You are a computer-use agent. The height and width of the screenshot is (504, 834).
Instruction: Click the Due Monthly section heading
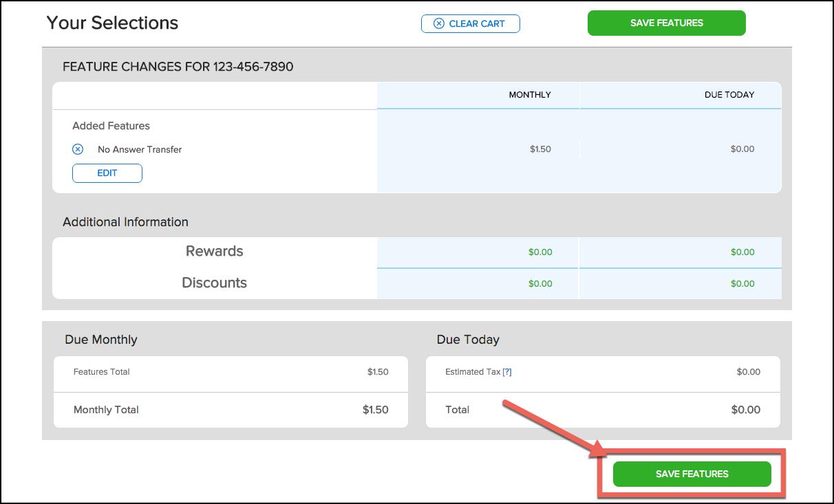pos(100,340)
